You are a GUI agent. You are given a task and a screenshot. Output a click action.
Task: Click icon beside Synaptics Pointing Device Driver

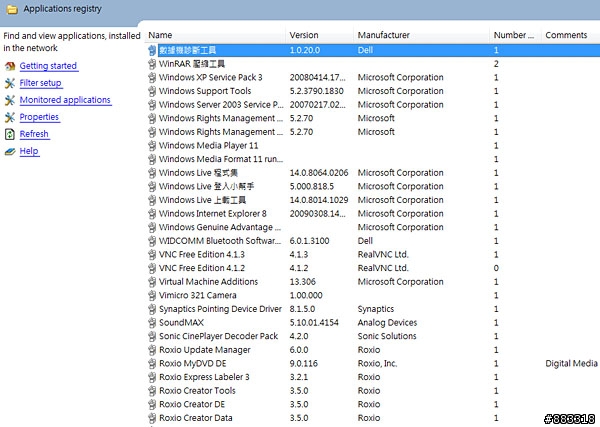click(152, 309)
